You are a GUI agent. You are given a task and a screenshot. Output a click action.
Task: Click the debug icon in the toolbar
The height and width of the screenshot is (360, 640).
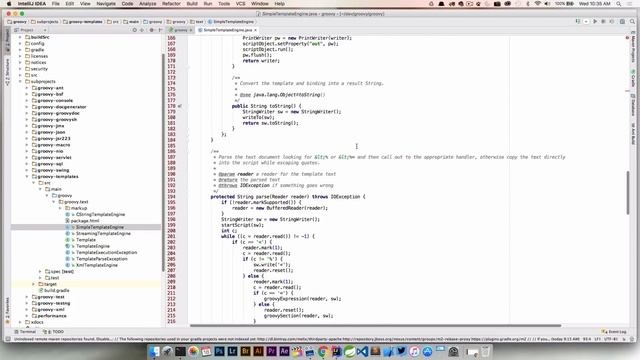[603, 21]
